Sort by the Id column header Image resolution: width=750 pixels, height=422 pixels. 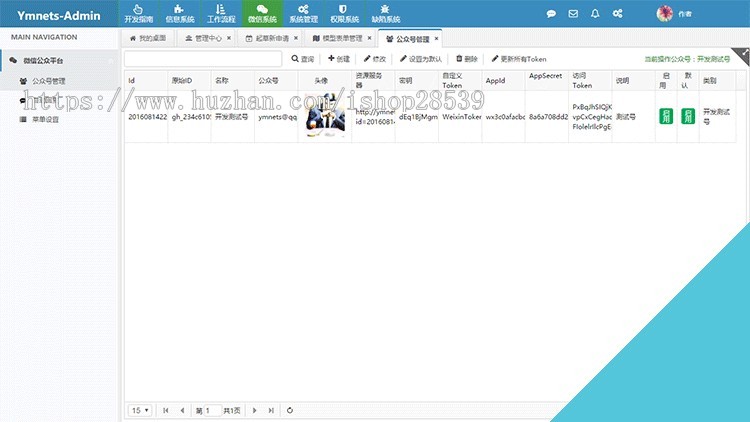146,80
